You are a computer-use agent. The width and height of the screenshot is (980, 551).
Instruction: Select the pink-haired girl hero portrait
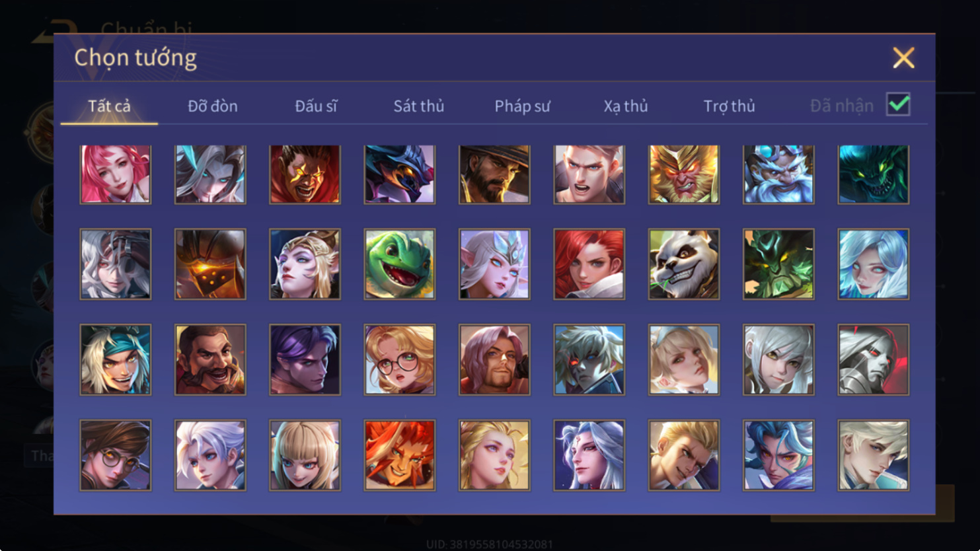(x=116, y=174)
